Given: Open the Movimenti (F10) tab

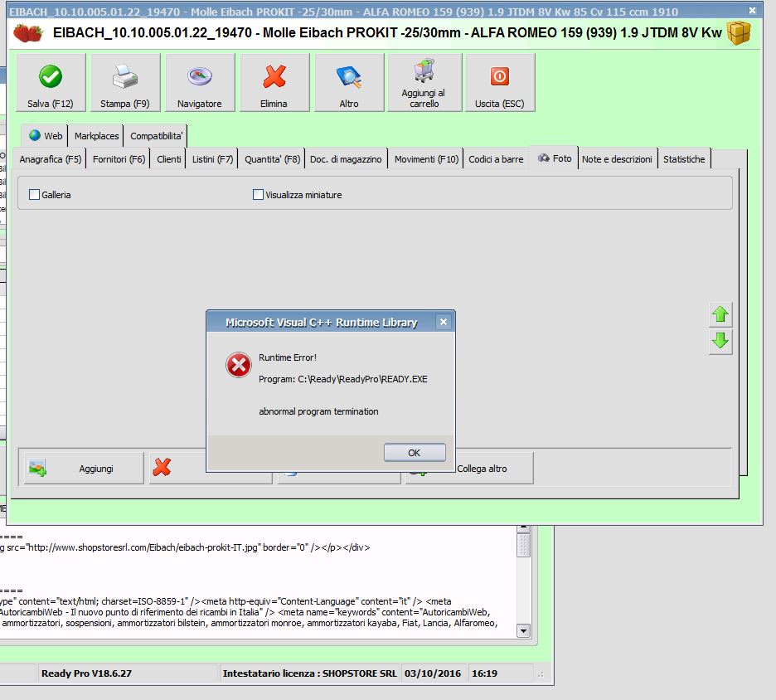Looking at the screenshot, I should tap(426, 159).
